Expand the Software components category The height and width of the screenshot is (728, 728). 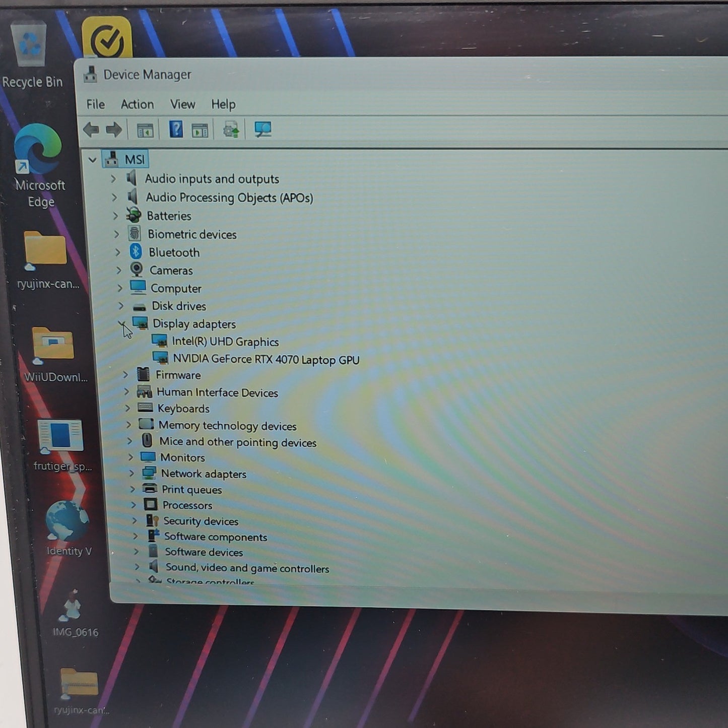coord(136,536)
